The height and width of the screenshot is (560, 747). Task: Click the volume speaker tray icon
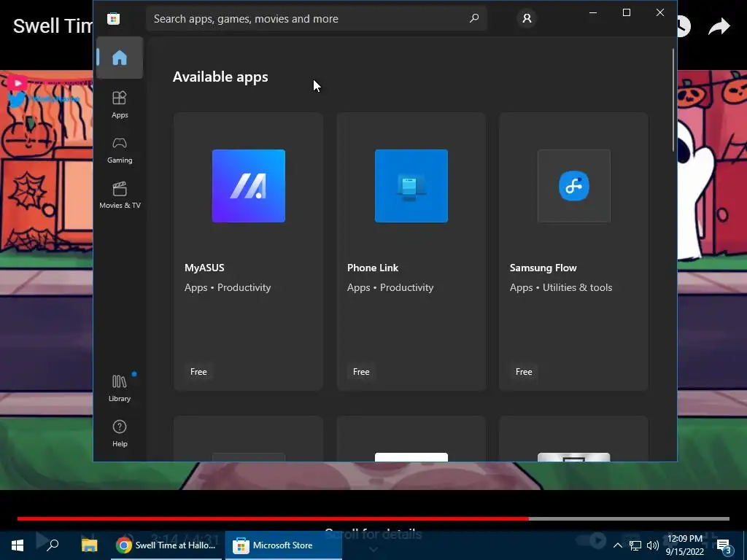[653, 545]
